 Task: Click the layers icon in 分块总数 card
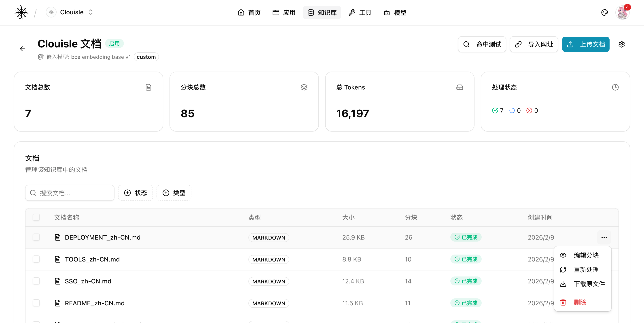point(304,87)
